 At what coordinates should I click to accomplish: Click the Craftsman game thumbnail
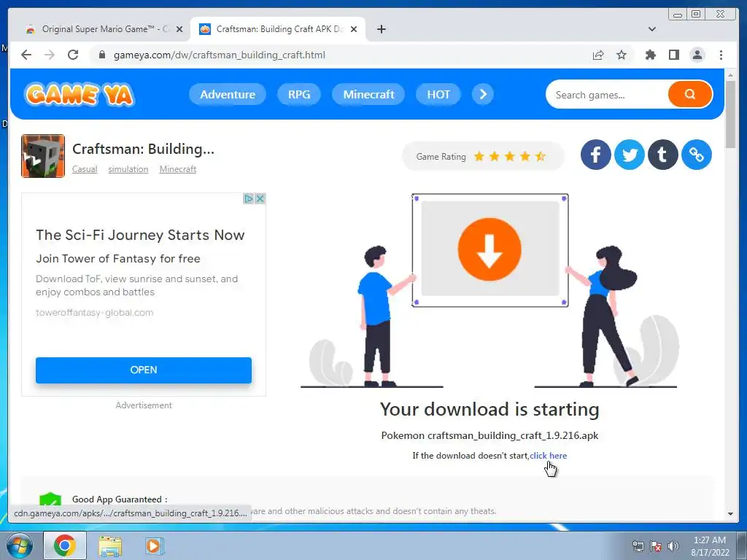click(43, 156)
